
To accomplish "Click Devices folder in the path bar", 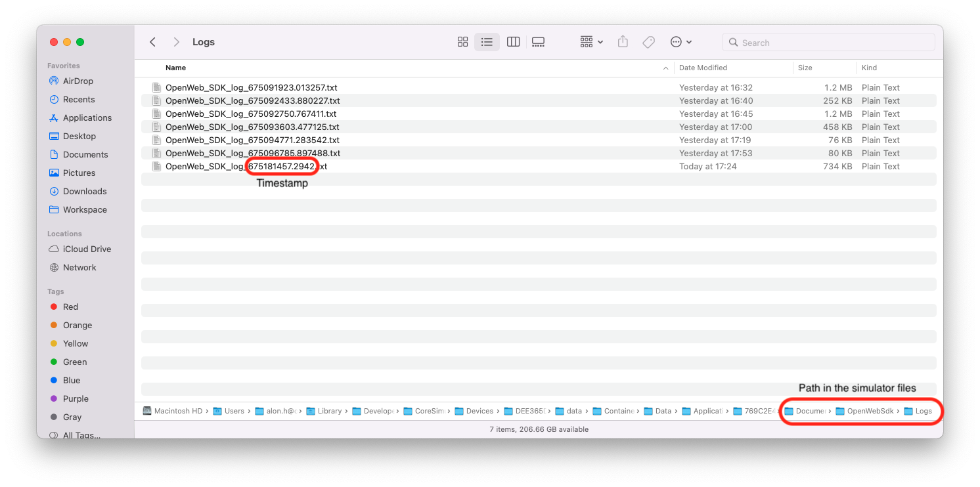I will pos(474,411).
